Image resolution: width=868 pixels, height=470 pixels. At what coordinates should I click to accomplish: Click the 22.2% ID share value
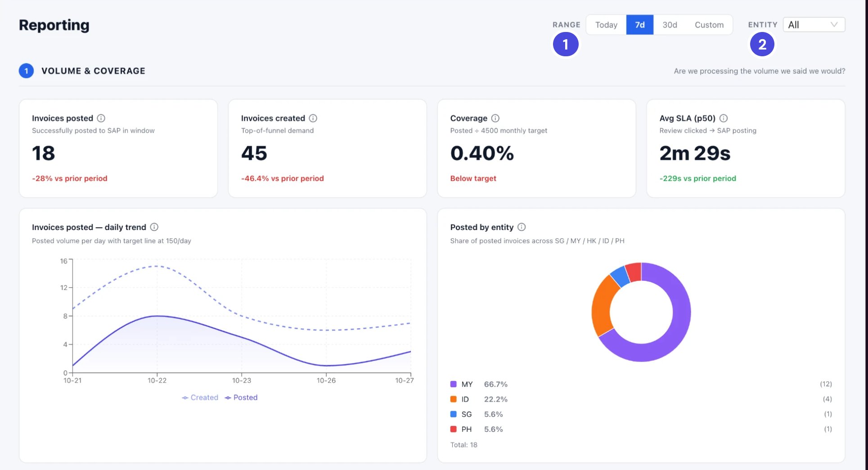coord(496,399)
